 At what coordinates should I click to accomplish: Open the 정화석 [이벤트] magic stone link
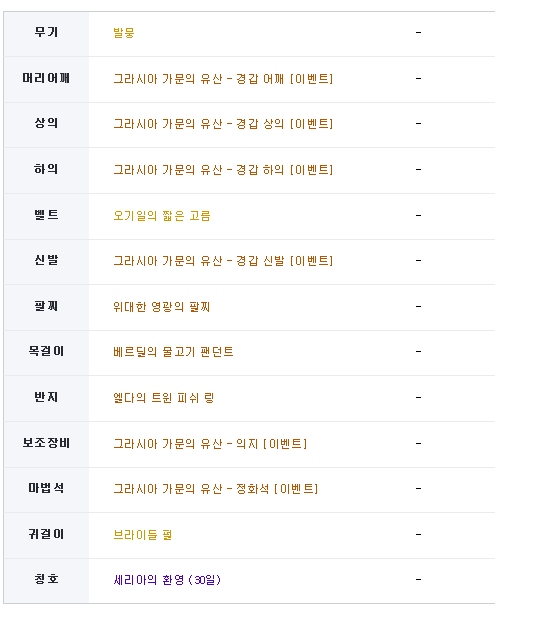[216, 489]
